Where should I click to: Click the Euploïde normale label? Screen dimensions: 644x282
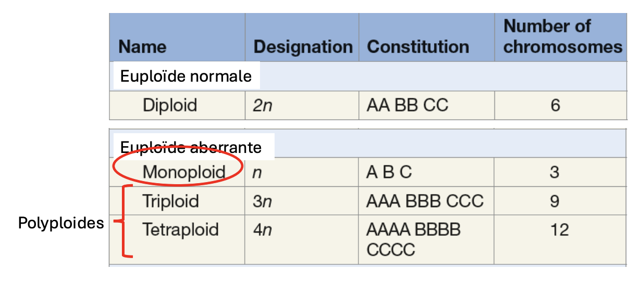coord(186,76)
